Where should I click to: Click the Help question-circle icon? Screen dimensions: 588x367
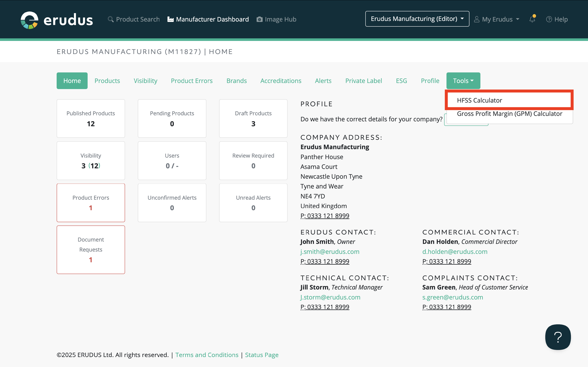[549, 19]
